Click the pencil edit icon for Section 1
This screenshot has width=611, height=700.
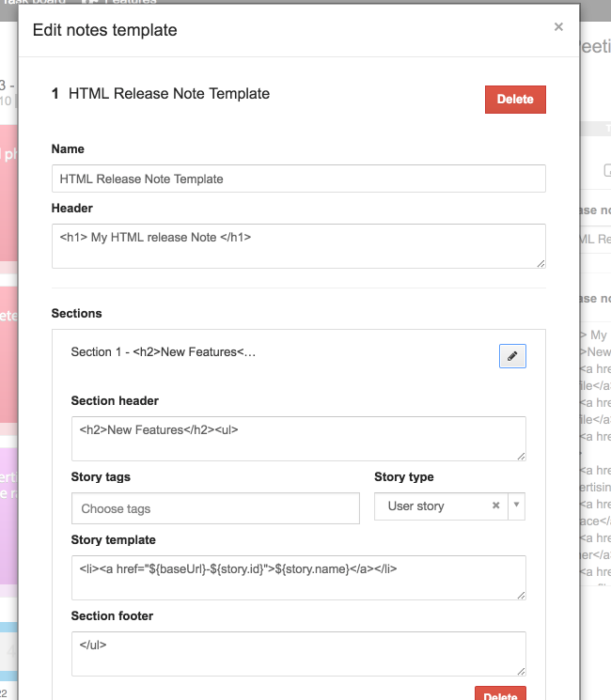tap(512, 356)
